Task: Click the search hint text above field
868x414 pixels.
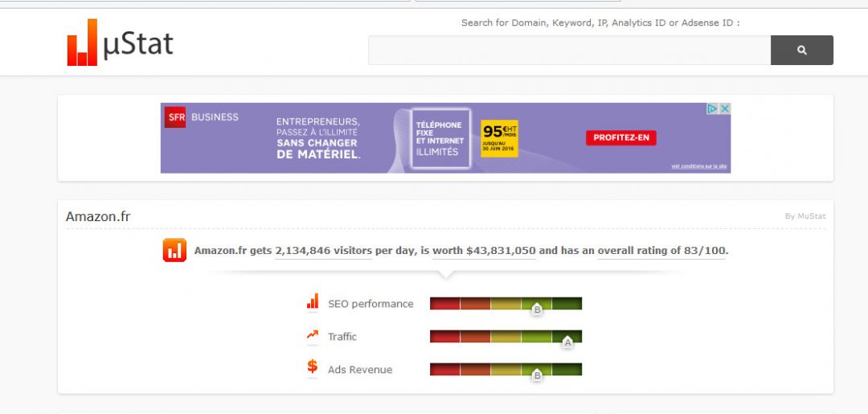Action: click(600, 23)
